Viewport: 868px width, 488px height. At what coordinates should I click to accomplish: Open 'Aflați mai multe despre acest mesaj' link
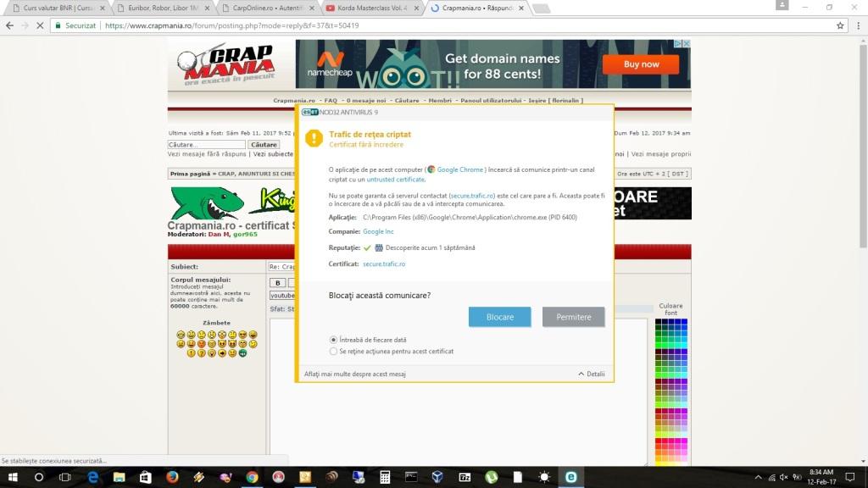pyautogui.click(x=355, y=374)
